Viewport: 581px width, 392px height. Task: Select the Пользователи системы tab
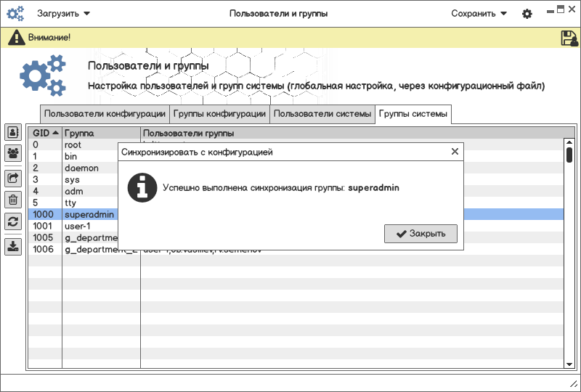coord(322,114)
